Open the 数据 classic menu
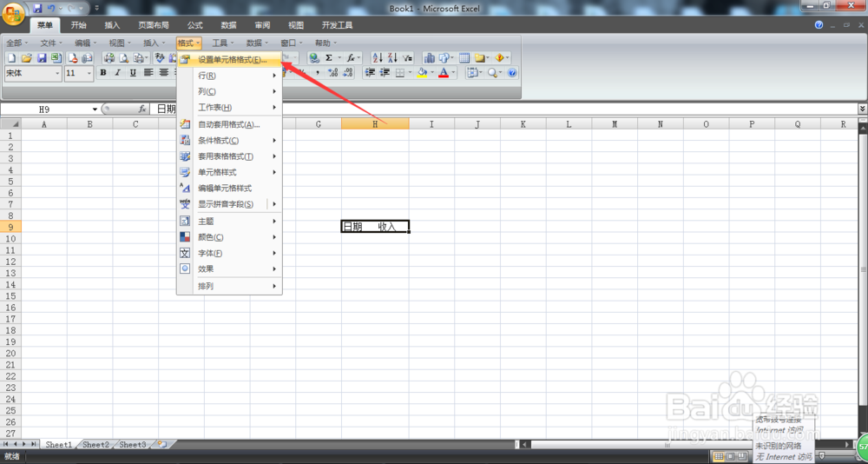The image size is (868, 464). click(x=257, y=43)
